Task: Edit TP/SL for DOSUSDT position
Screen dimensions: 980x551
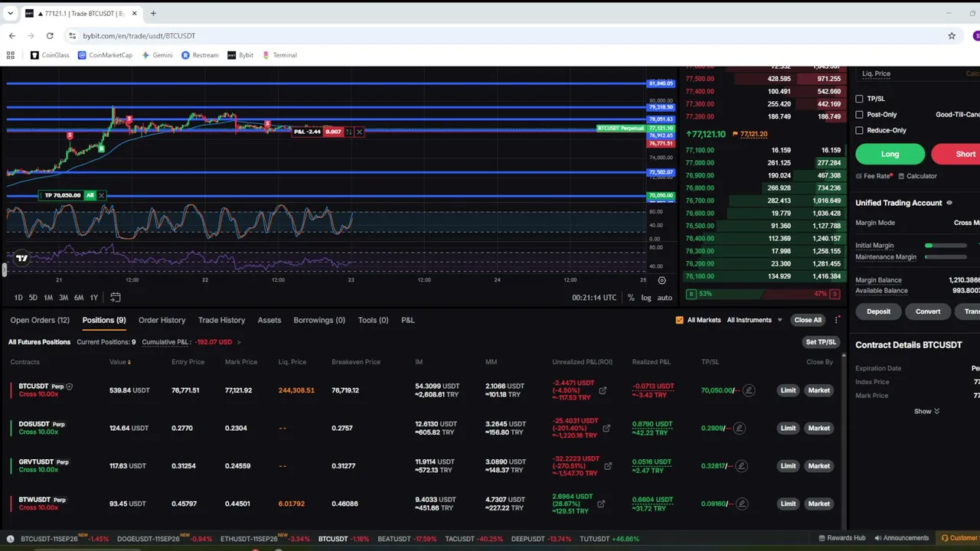Action: tap(739, 428)
